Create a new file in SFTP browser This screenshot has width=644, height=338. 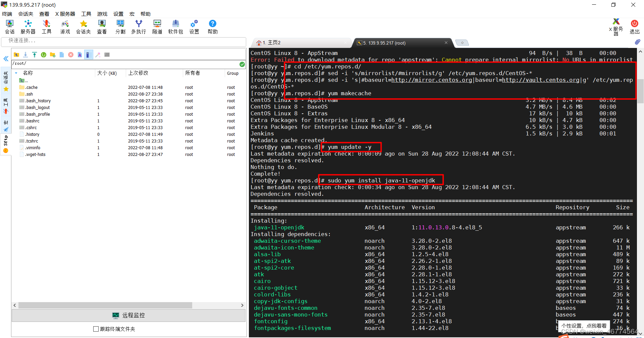coord(62,55)
